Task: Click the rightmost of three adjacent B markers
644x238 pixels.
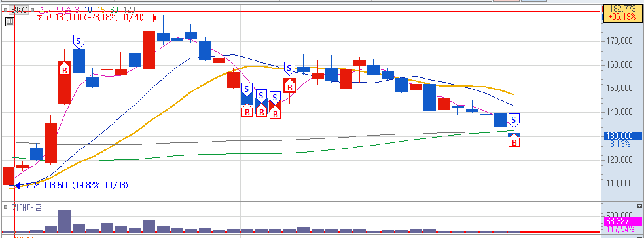Action: pyautogui.click(x=275, y=112)
